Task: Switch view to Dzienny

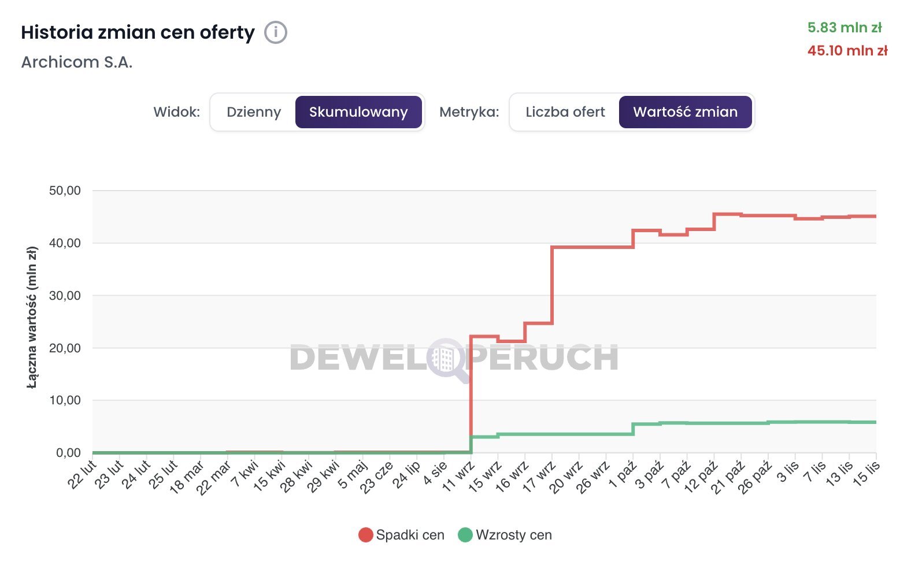Action: pos(254,112)
